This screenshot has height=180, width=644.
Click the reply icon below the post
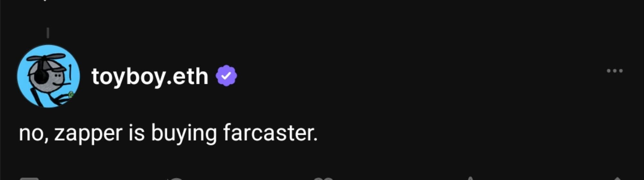(29, 178)
